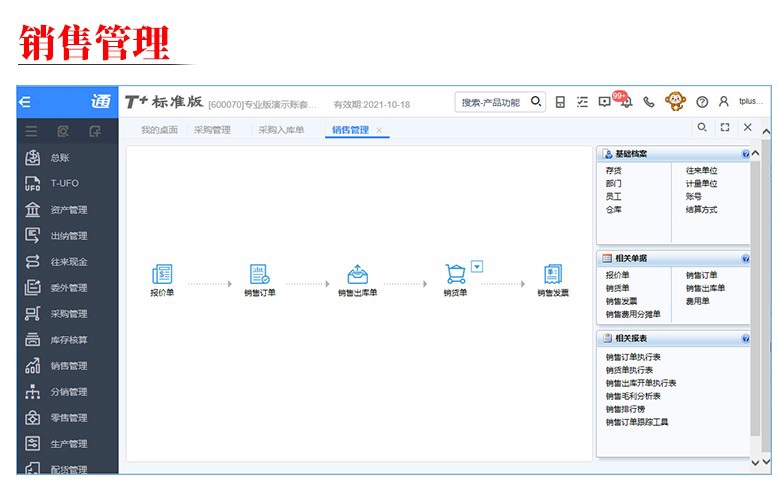Open 分销管理 in the sidebar
The height and width of the screenshot is (487, 778).
[x=67, y=392]
